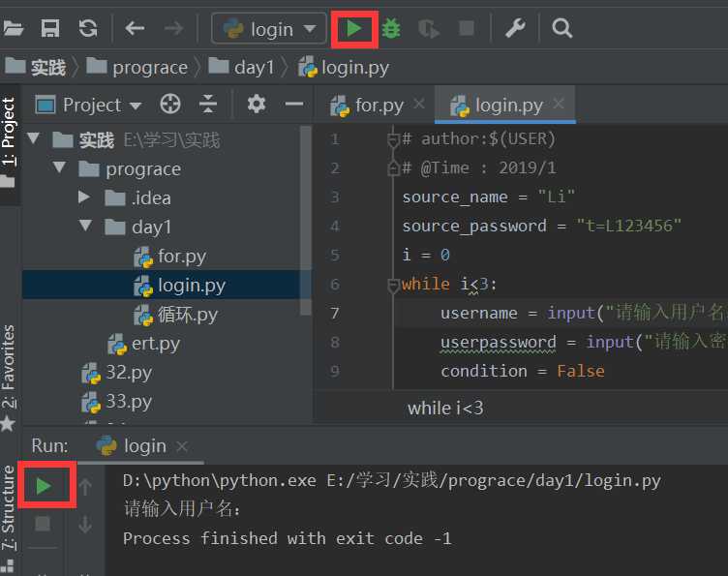Select the day1 breadcrumb

242,68
